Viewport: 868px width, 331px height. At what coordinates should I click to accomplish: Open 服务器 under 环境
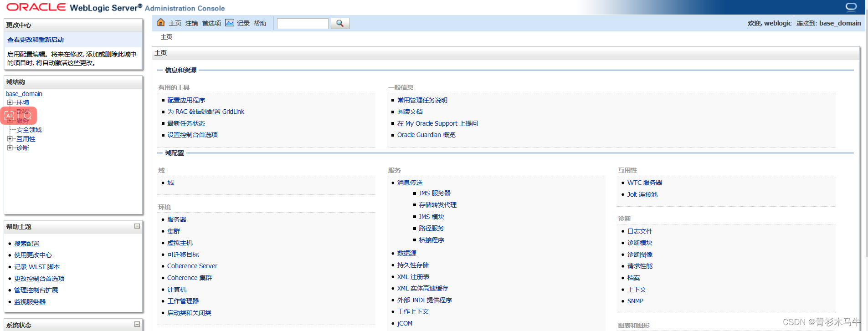pos(177,219)
